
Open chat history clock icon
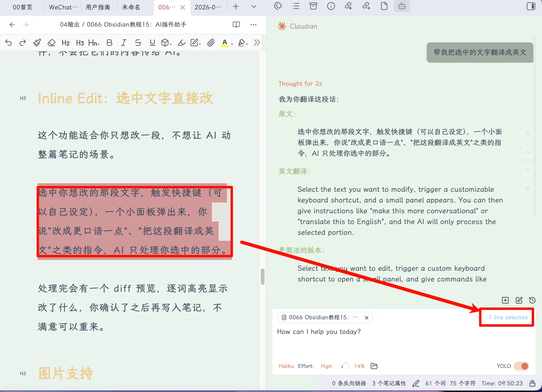coord(532,300)
